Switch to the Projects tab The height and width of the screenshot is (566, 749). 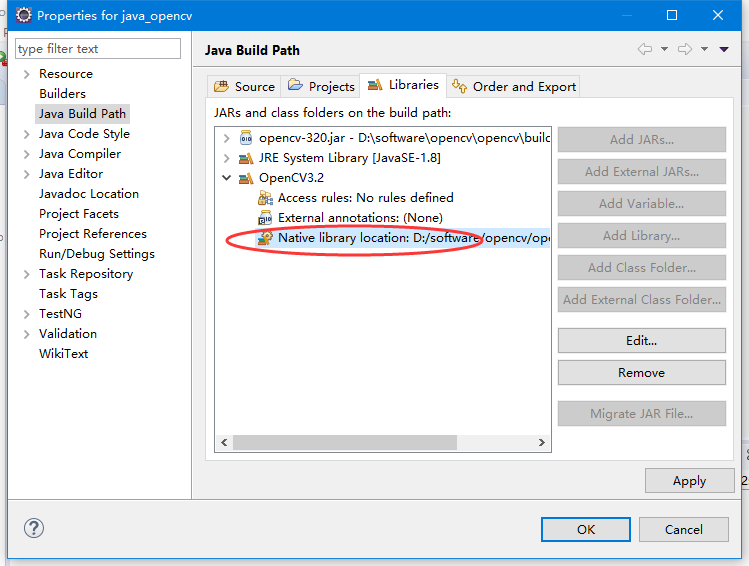pos(321,86)
